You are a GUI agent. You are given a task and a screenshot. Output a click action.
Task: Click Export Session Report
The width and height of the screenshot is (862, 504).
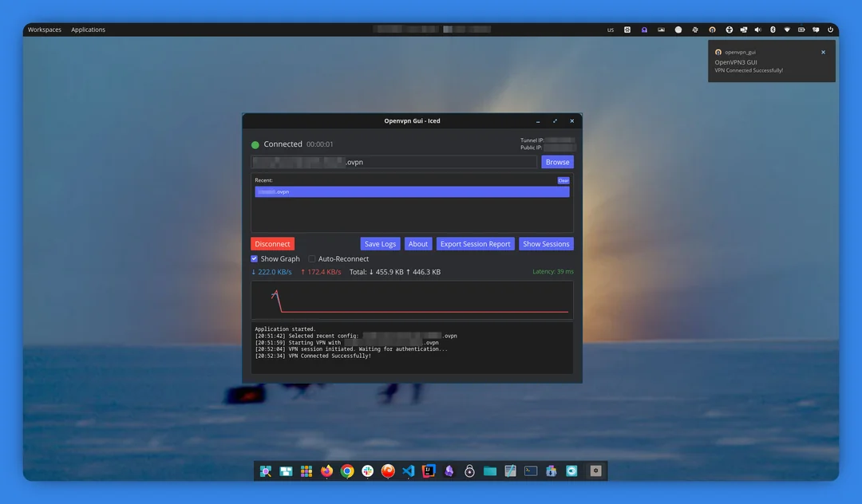click(x=475, y=244)
